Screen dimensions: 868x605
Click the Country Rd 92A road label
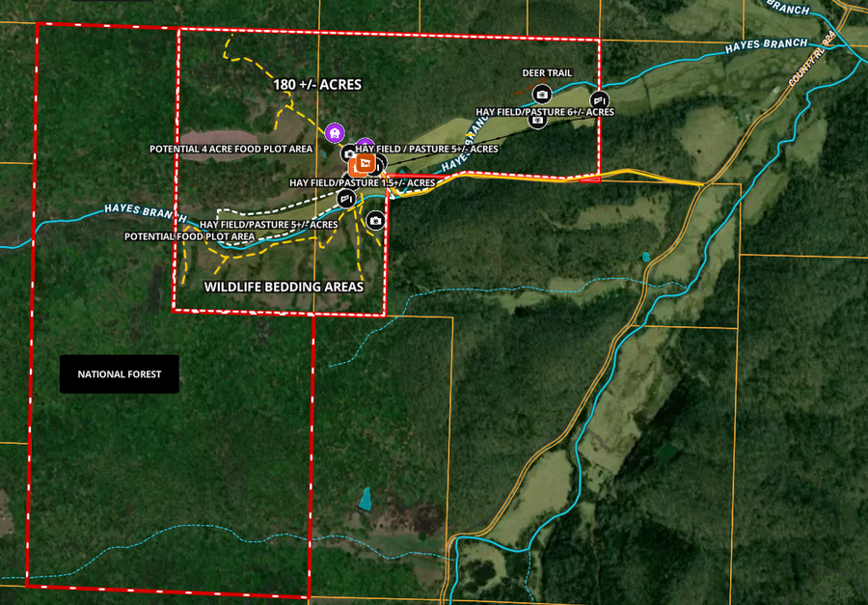(810, 60)
